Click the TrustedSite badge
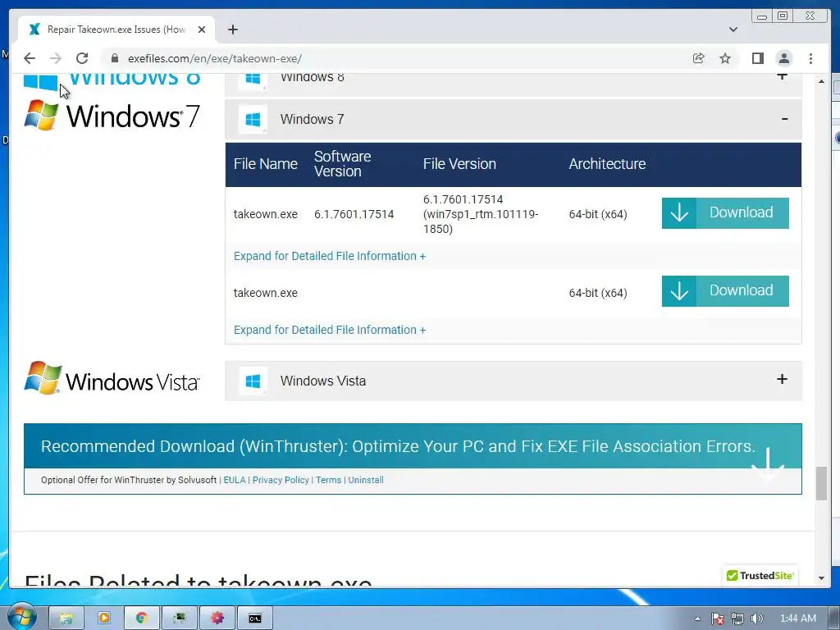 pyautogui.click(x=760, y=575)
